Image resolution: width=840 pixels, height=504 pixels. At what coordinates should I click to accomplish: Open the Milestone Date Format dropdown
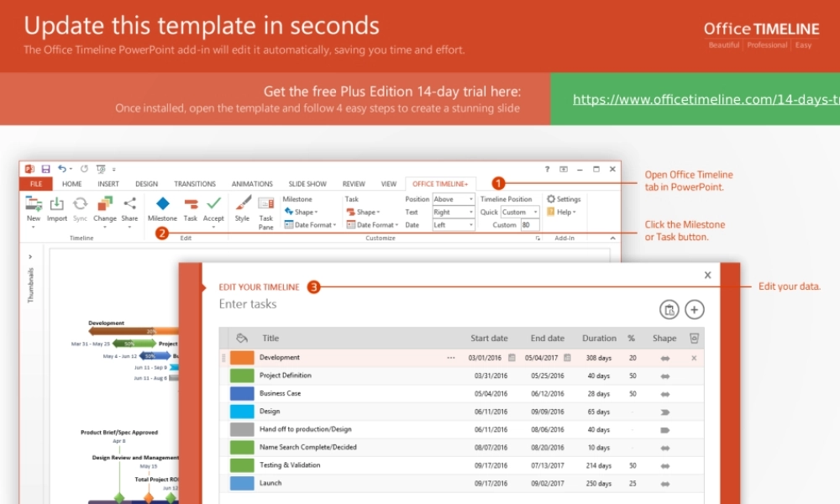pos(310,225)
